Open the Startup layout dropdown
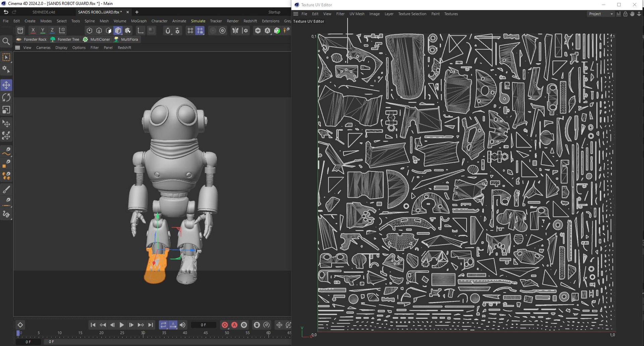 point(274,12)
